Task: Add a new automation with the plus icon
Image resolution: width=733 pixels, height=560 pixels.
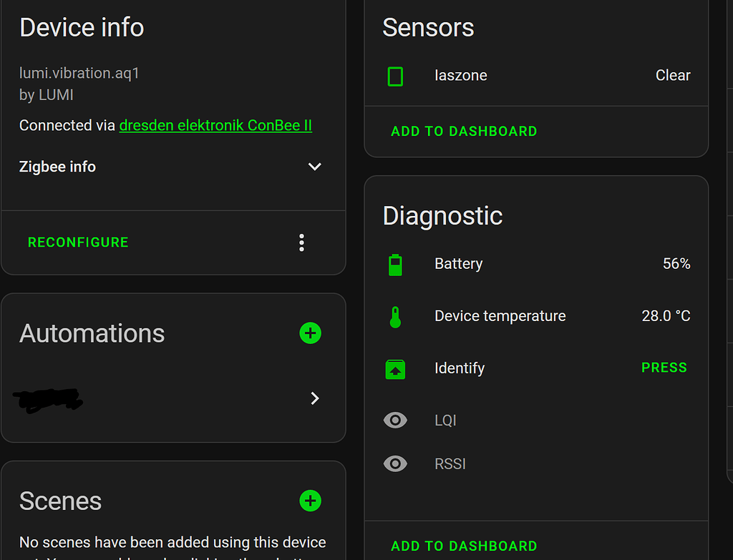Action: pyautogui.click(x=310, y=333)
